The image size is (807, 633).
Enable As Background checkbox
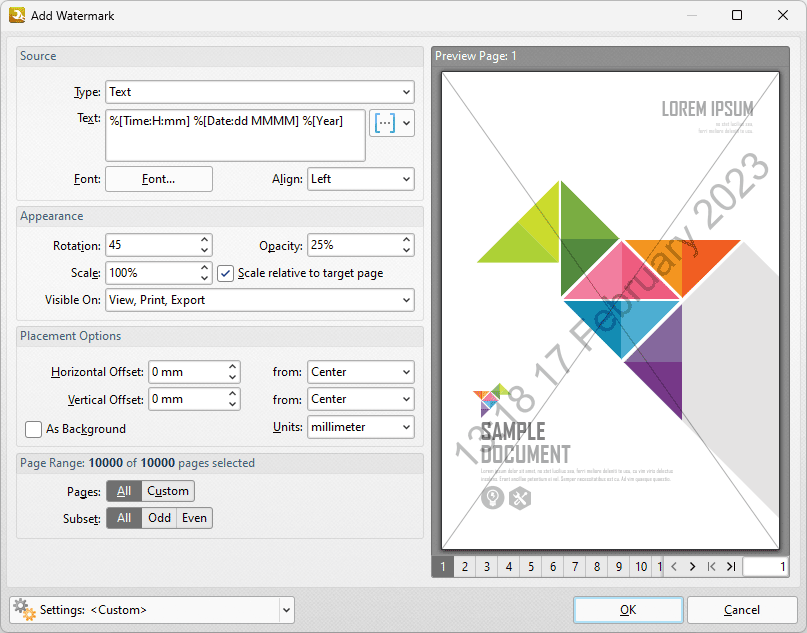coord(33,429)
